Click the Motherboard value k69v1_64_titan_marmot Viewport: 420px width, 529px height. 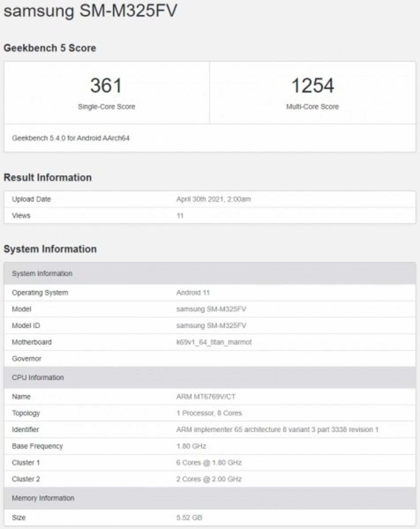[214, 342]
